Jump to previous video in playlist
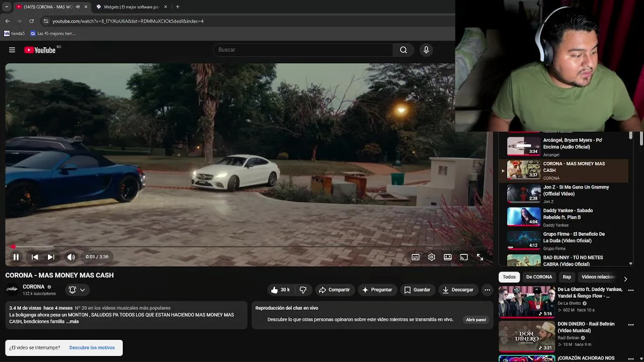The height and width of the screenshot is (362, 644). (35, 257)
